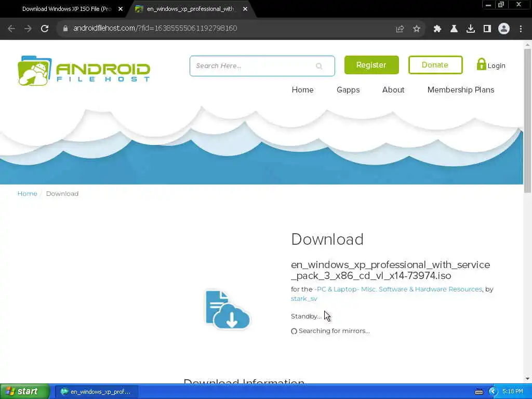532x399 pixels.
Task: Open the About menu item
Action: pyautogui.click(x=393, y=90)
